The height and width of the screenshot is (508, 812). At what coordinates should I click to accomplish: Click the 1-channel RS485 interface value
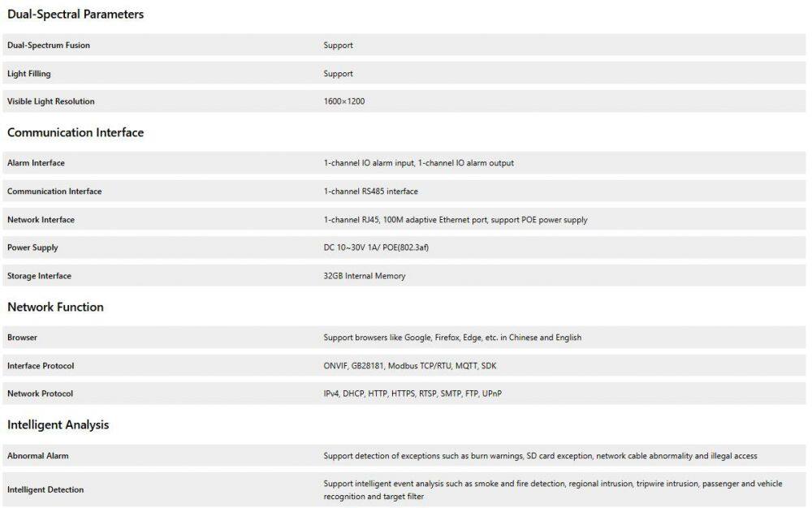(370, 192)
